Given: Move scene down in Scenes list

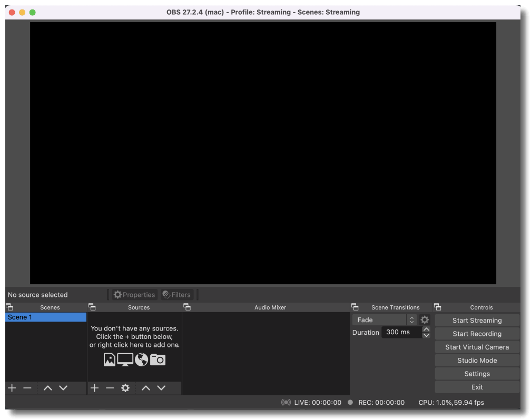Looking at the screenshot, I should [63, 388].
